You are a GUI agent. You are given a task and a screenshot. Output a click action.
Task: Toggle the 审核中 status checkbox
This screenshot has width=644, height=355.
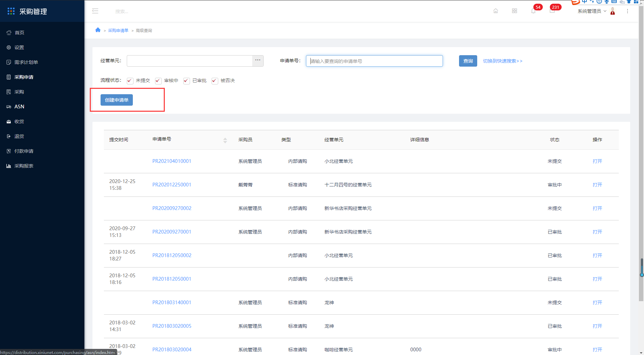tap(158, 81)
